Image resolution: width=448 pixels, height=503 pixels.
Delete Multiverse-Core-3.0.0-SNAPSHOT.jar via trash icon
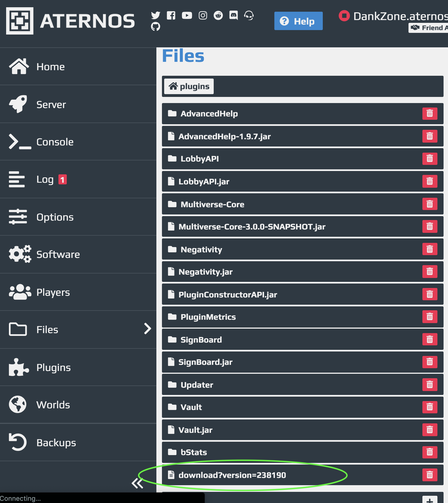coord(430,227)
